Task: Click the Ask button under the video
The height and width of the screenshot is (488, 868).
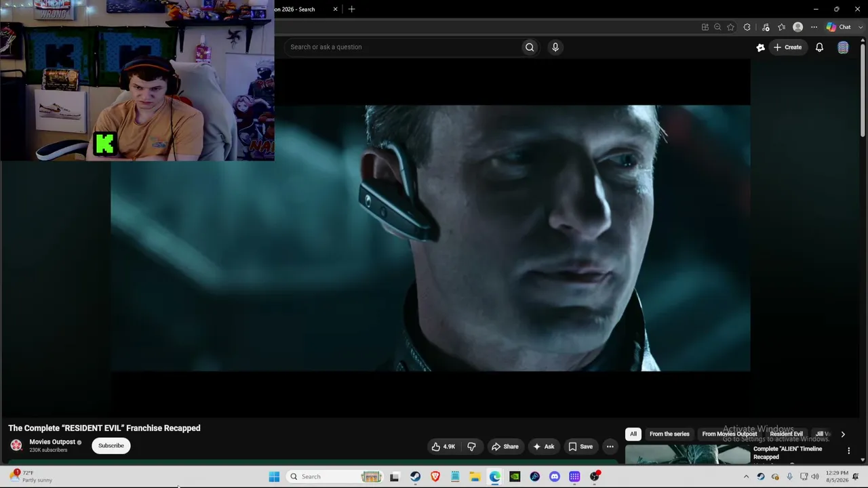Action: (544, 447)
